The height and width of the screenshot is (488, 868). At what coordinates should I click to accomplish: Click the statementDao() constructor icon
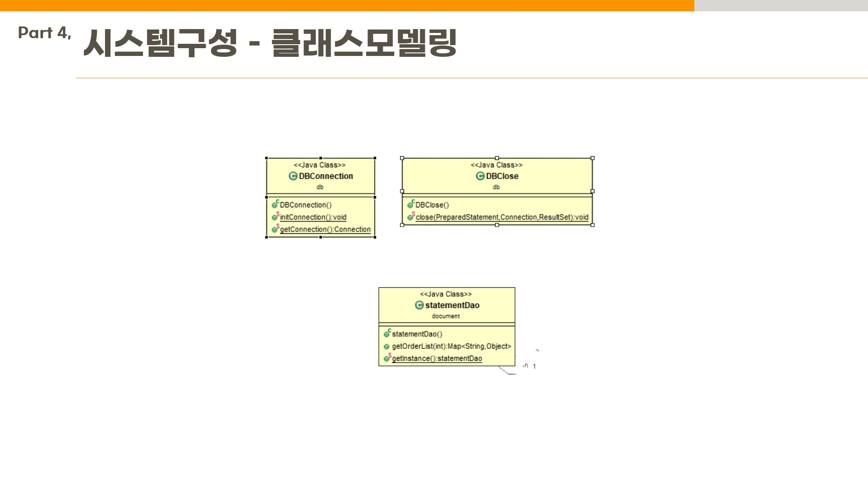pyautogui.click(x=387, y=334)
